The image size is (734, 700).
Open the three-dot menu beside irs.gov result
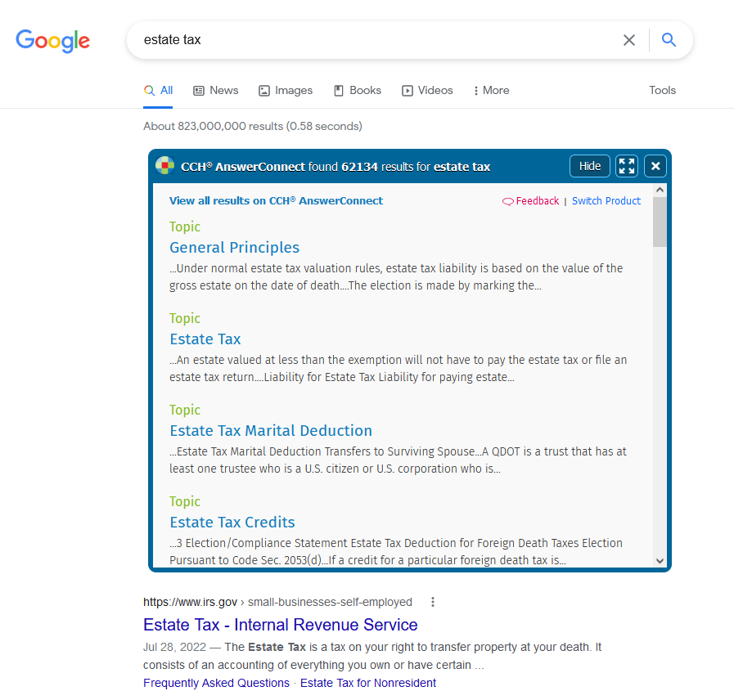coord(433,602)
